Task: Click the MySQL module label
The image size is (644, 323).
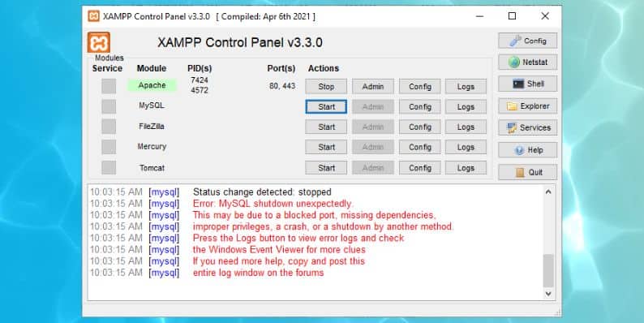Action: pos(152,106)
